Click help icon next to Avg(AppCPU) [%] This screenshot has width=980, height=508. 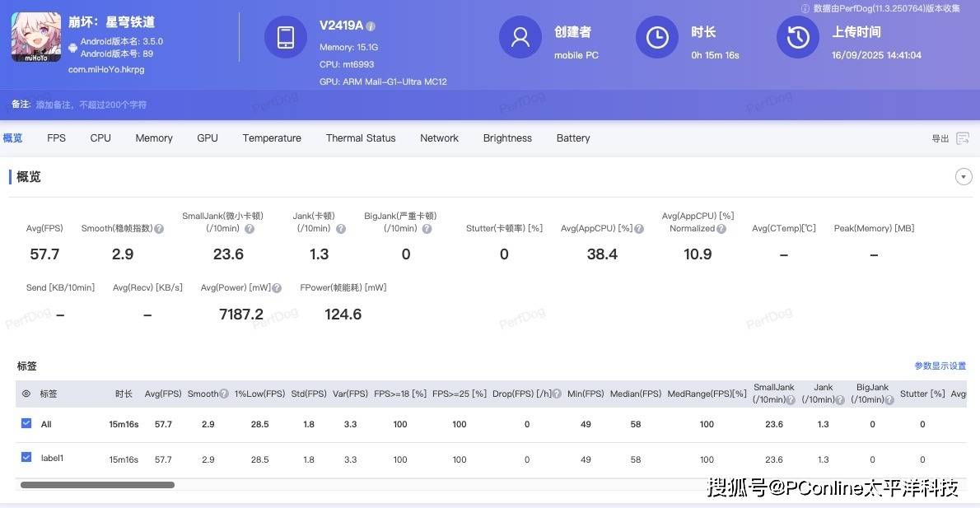pyautogui.click(x=639, y=229)
